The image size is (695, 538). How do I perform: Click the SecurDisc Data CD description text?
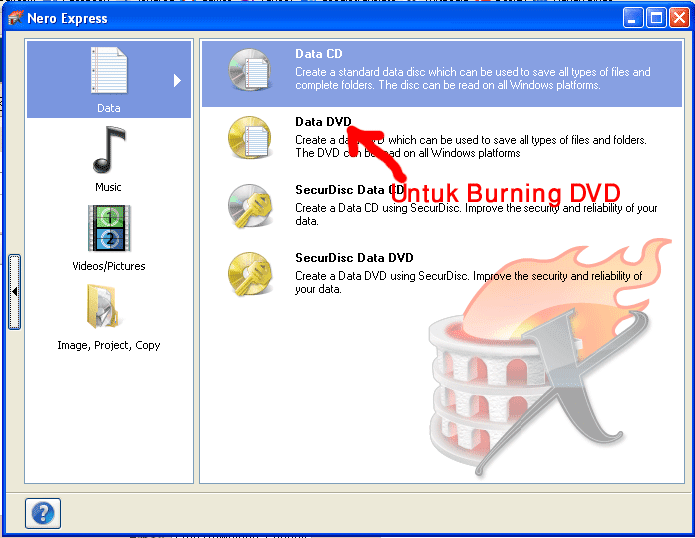[476, 214]
